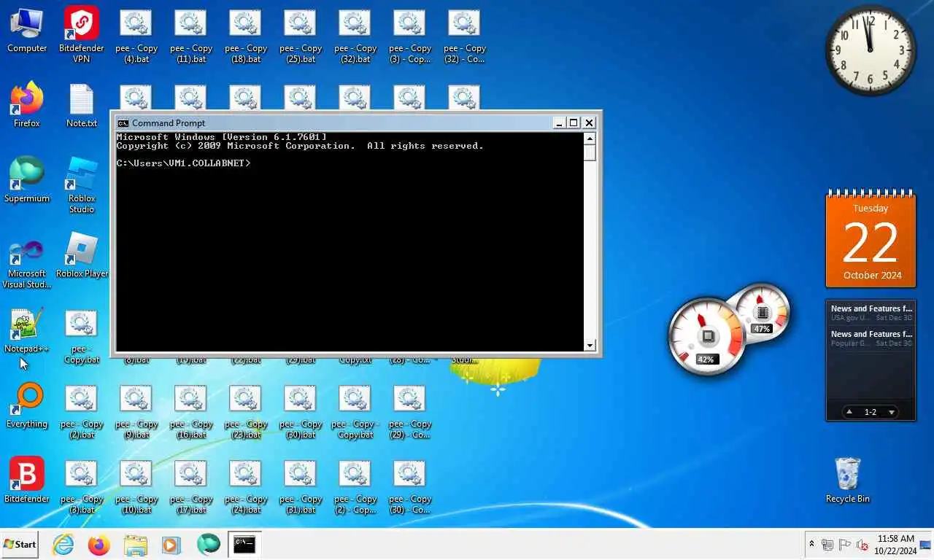Select the Recycle Bin icon

848,481
